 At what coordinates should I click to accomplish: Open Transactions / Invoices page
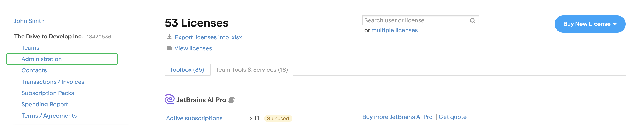[53, 82]
